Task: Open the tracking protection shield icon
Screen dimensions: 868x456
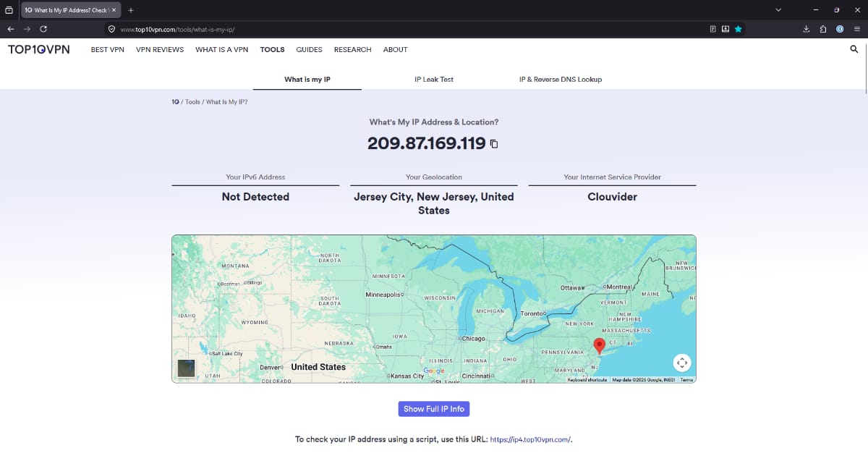Action: click(111, 29)
